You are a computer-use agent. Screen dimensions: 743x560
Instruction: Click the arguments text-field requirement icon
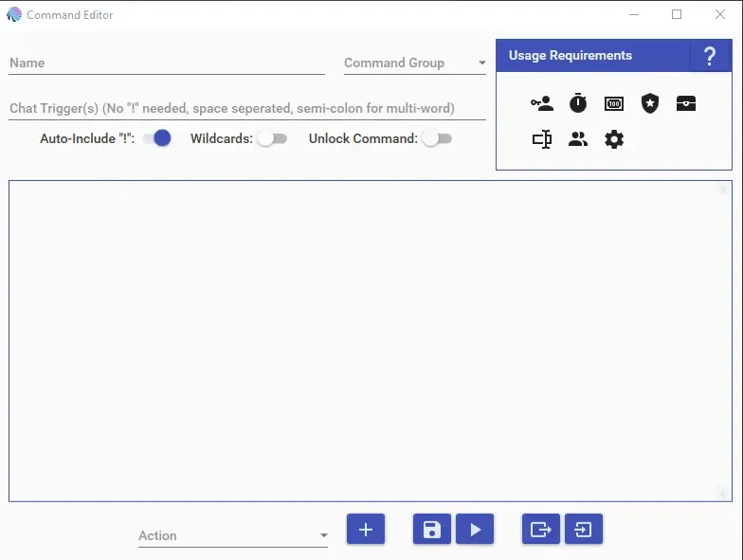[542, 140]
